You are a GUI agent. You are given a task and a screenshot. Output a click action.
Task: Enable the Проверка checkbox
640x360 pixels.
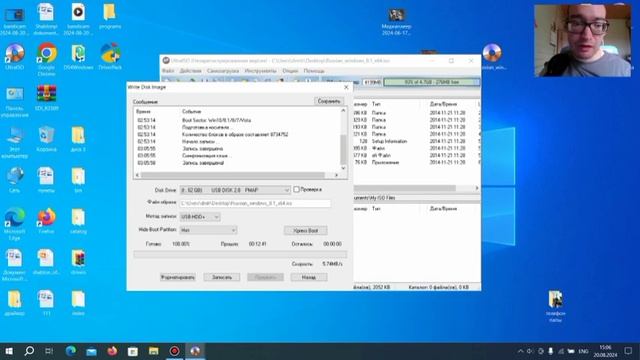click(297, 189)
